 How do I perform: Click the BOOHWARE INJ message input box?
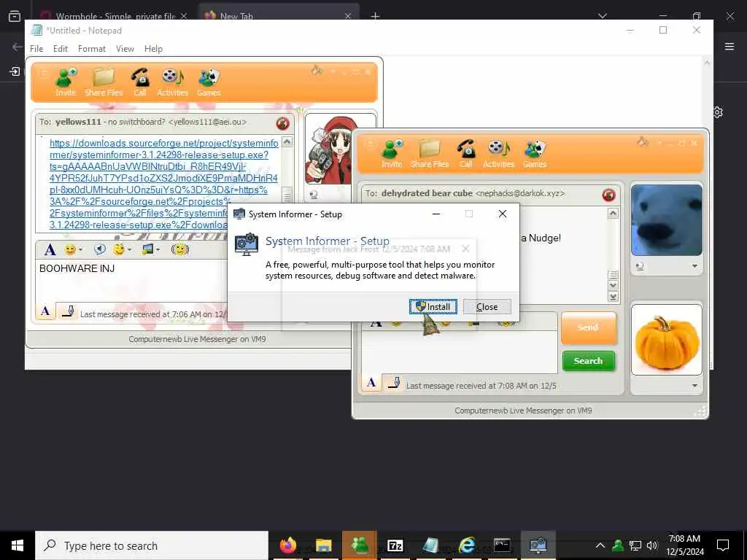point(131,281)
